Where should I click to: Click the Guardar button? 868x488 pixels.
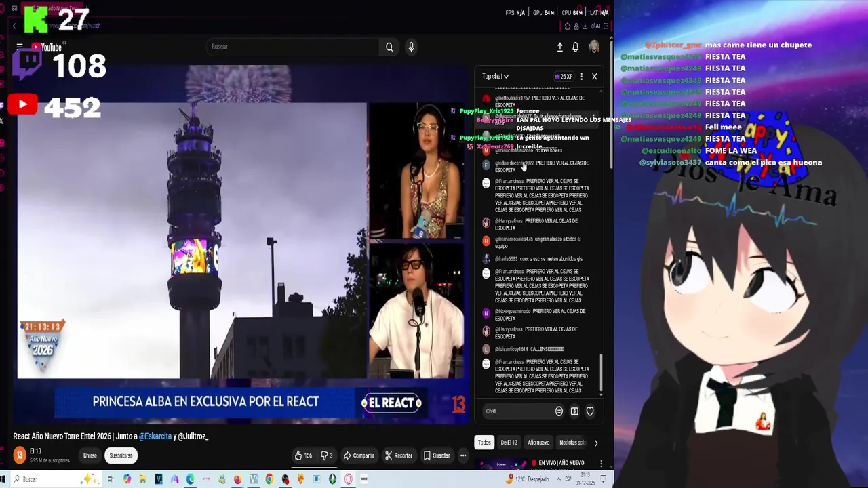(x=437, y=455)
